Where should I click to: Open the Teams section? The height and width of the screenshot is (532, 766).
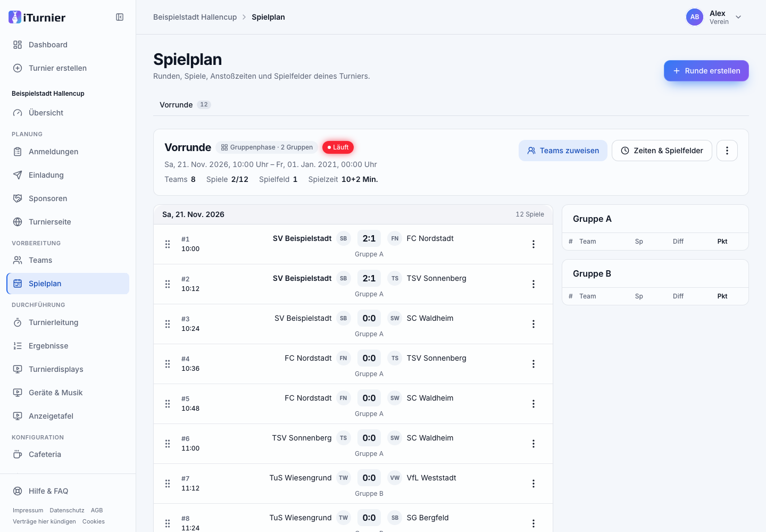pos(68,260)
